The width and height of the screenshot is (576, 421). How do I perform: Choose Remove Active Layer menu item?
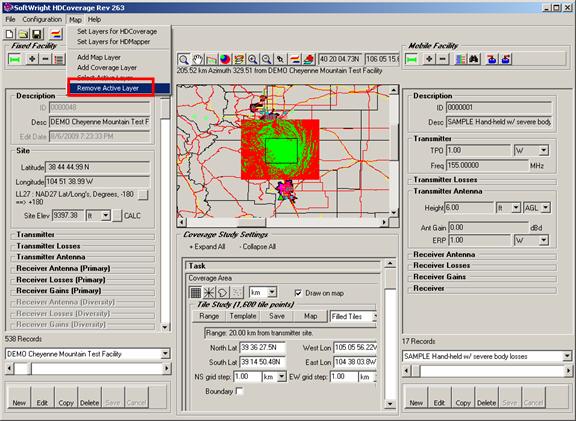(118, 88)
